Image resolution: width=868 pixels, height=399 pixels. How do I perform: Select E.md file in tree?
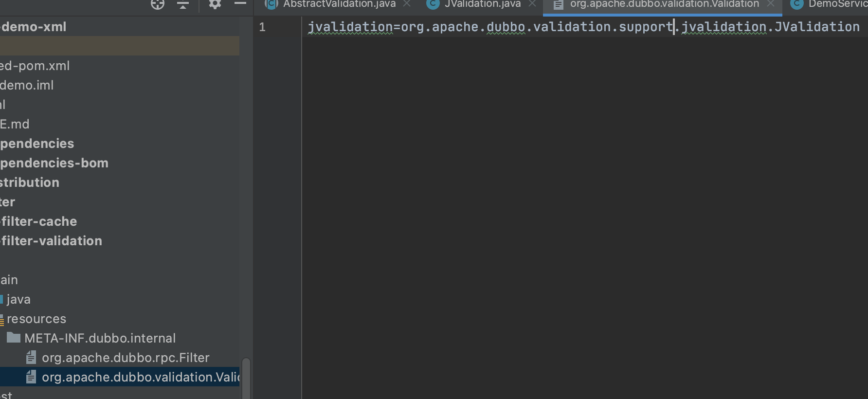[15, 124]
